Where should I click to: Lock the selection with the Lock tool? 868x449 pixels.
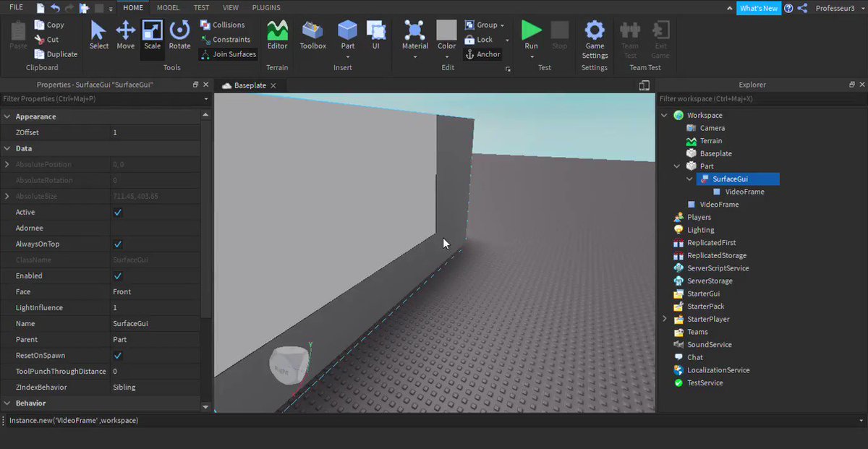[478, 40]
